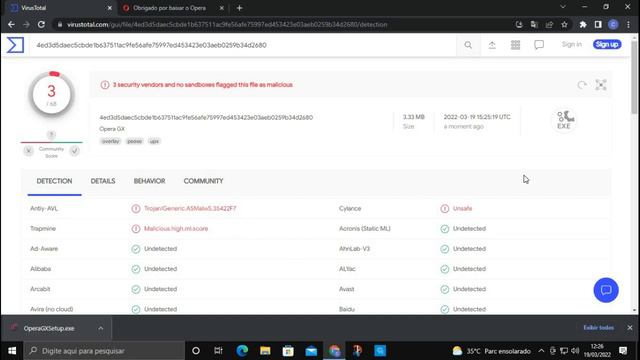Image resolution: width=640 pixels, height=360 pixels.
Task: Open Task View on taskbar
Action: click(x=218, y=351)
